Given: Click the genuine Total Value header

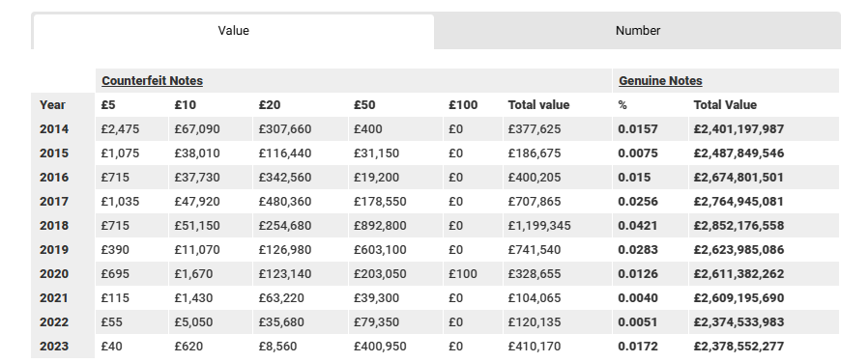Looking at the screenshot, I should 725,105.
